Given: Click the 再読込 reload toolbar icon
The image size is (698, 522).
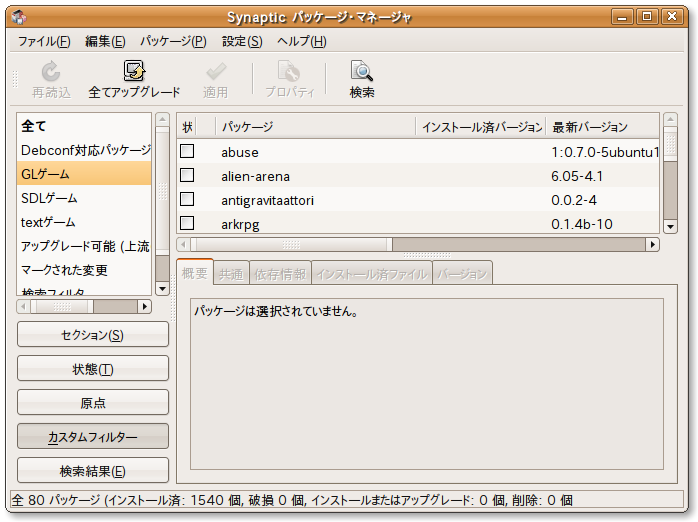Looking at the screenshot, I should coord(51,71).
